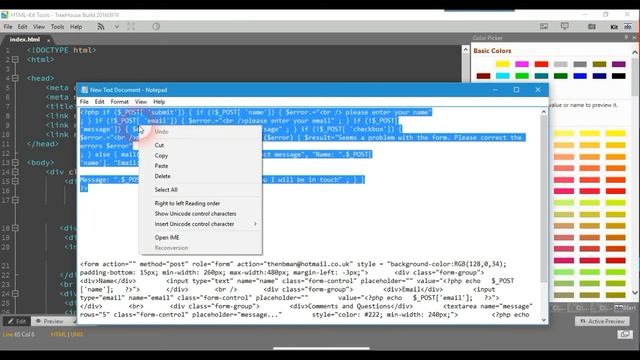Click the icon in the status bar bottom-right
Viewport: 640px width, 360px height.
[x=624, y=335]
